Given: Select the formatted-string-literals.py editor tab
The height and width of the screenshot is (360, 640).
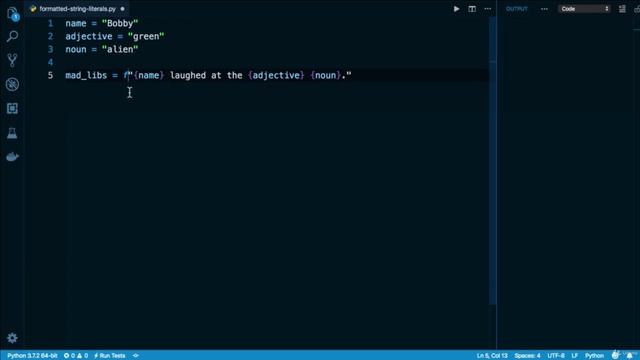Looking at the screenshot, I should click(x=78, y=9).
